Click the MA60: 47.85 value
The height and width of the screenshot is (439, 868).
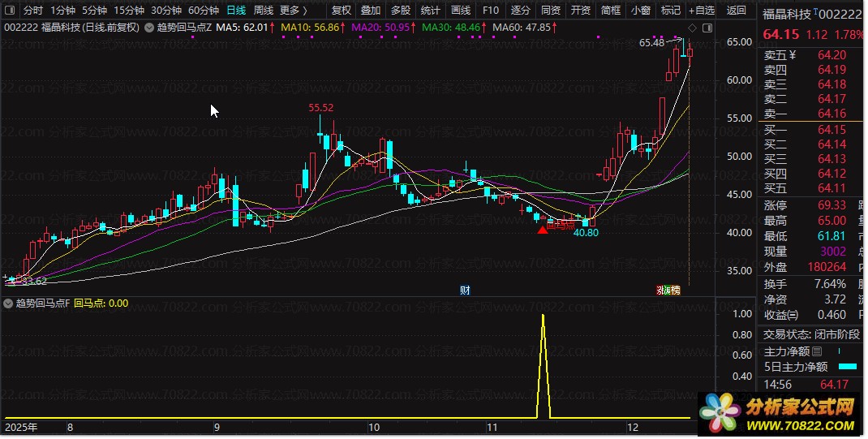[x=522, y=28]
